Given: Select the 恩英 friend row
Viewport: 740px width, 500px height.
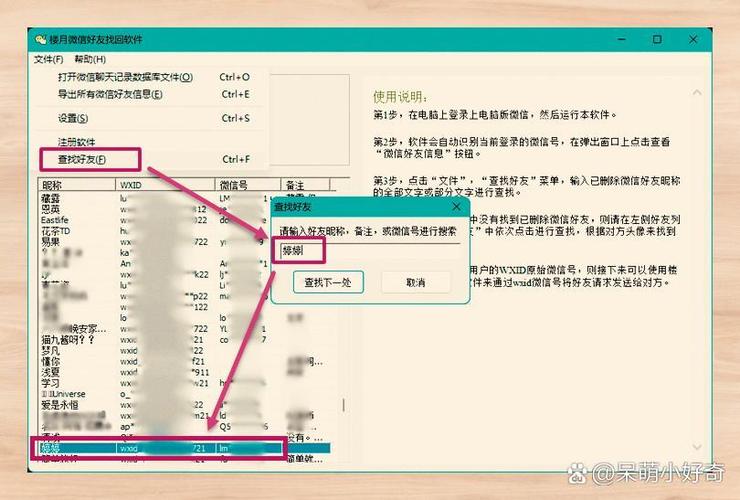Looking at the screenshot, I should [184, 209].
